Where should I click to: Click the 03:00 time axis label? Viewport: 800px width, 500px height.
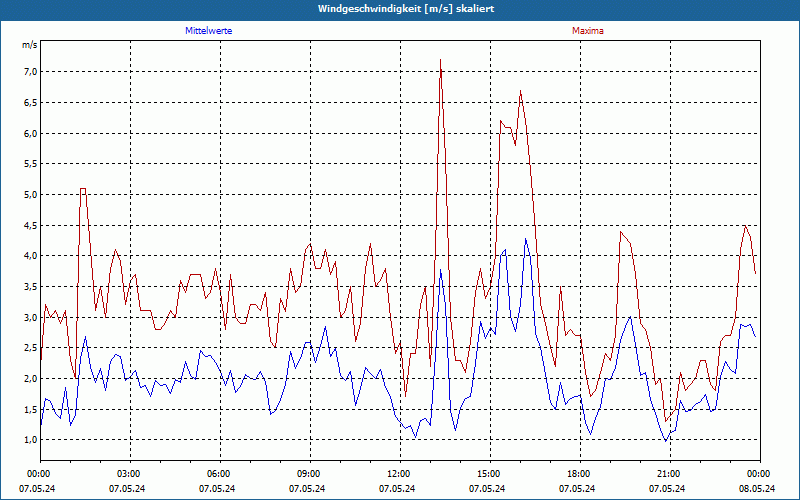coord(131,474)
